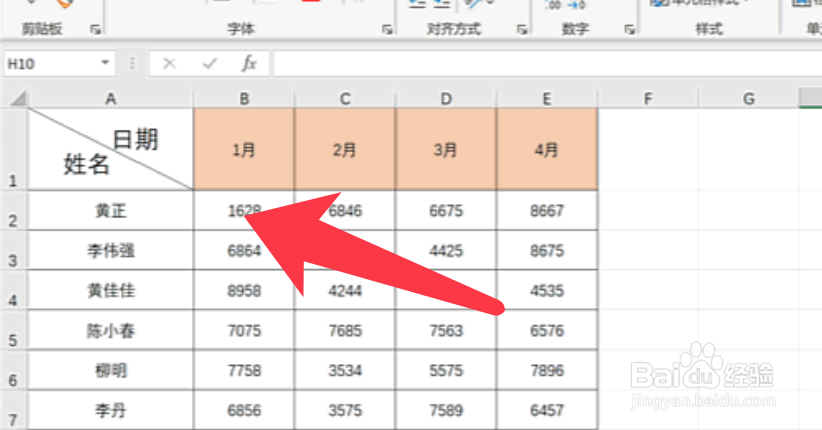Click the confirm entry checkmark icon
Viewport: 822px width, 430px height.
210,63
